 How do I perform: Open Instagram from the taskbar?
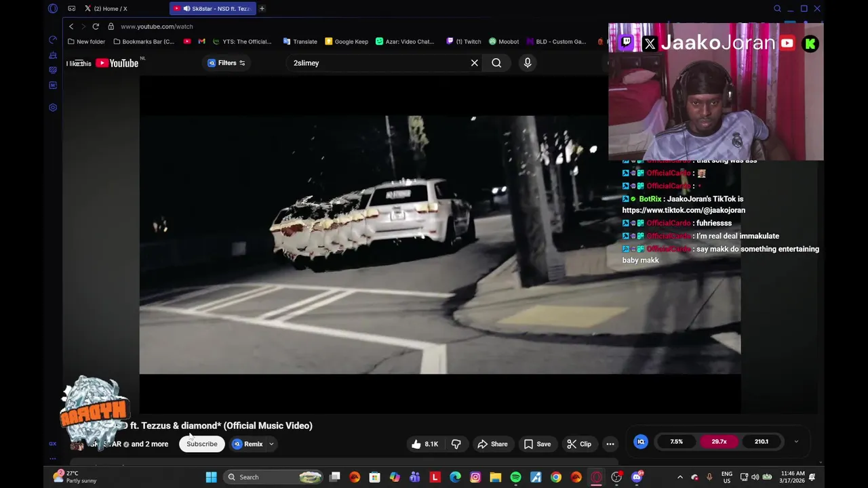(475, 477)
